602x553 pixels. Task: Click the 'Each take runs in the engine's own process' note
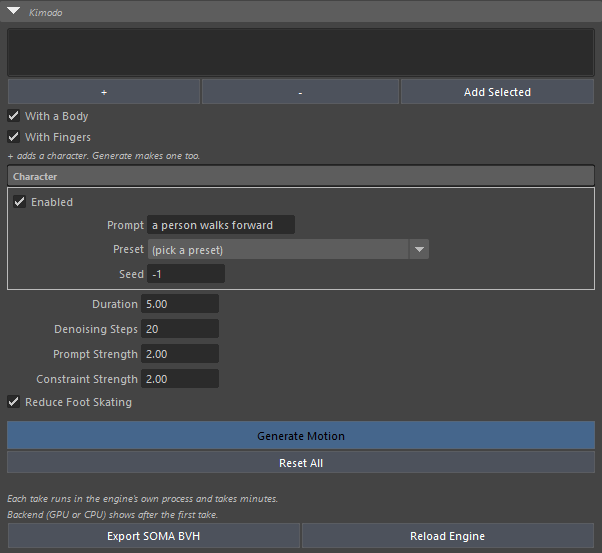tap(142, 498)
